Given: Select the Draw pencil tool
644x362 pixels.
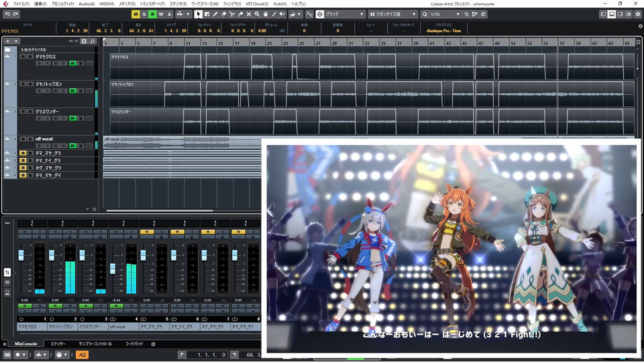Looking at the screenshot, I should [215, 14].
